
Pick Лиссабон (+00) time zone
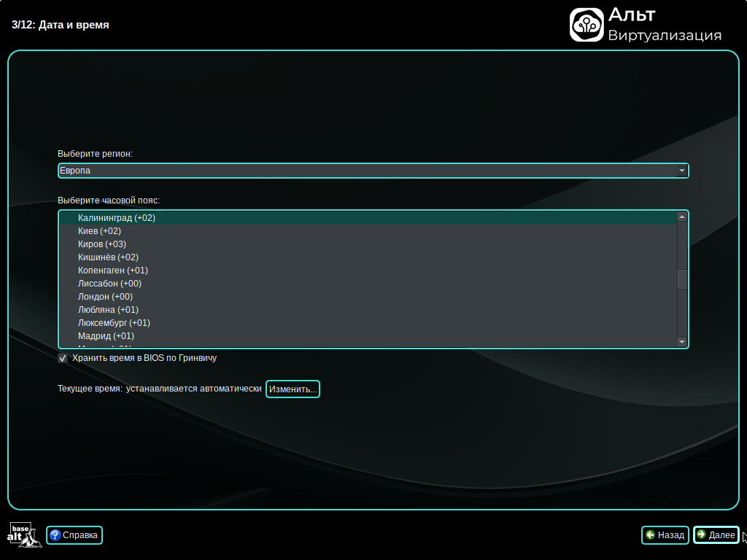(x=109, y=284)
